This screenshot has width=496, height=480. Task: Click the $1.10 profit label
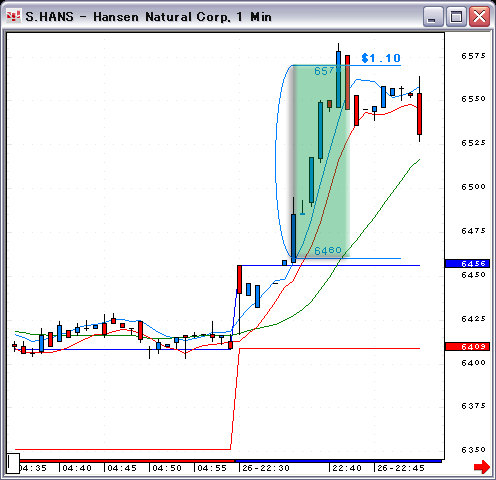[381, 58]
